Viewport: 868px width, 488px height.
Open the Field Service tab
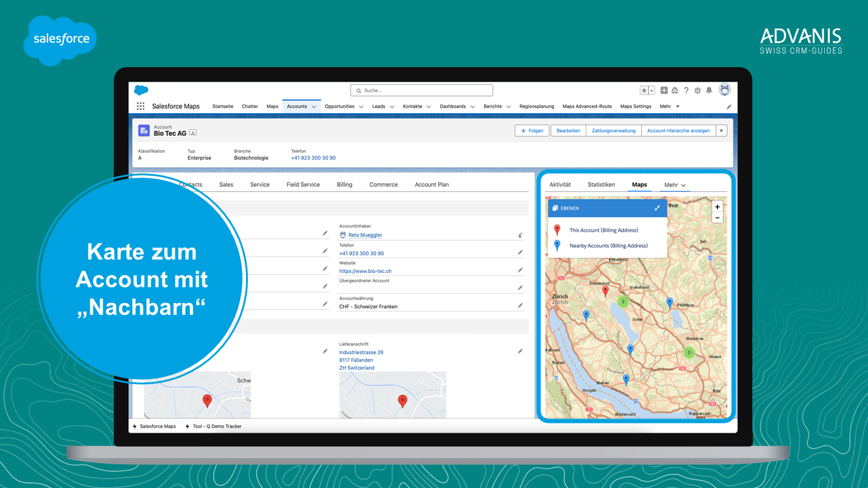303,184
